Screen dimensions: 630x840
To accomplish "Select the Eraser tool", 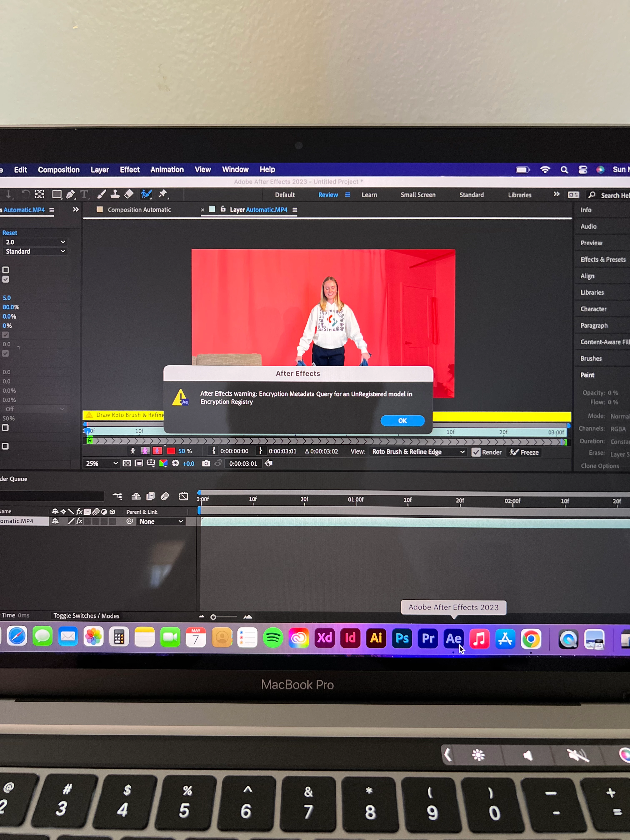I will (x=129, y=194).
